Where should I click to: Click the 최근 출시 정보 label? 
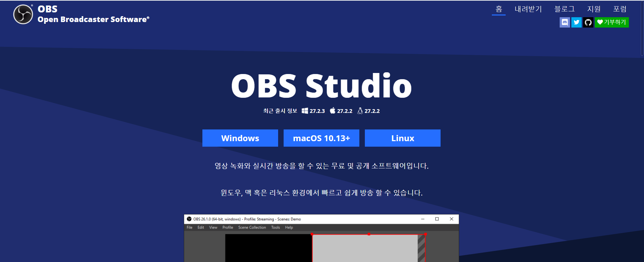coord(280,111)
